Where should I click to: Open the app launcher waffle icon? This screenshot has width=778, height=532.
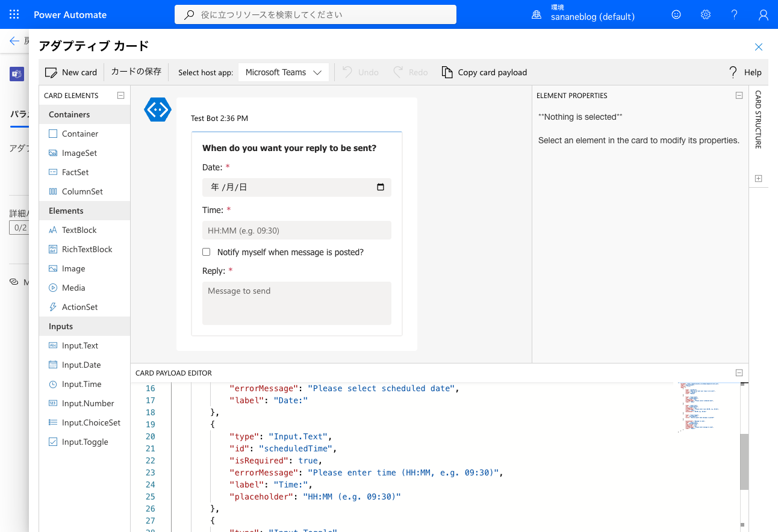pyautogui.click(x=14, y=14)
